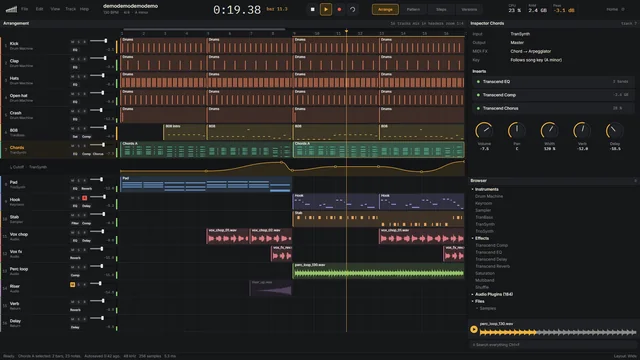The image size is (640, 360).
Task: Click the Inspector Delay send knob
Action: pos(615,131)
